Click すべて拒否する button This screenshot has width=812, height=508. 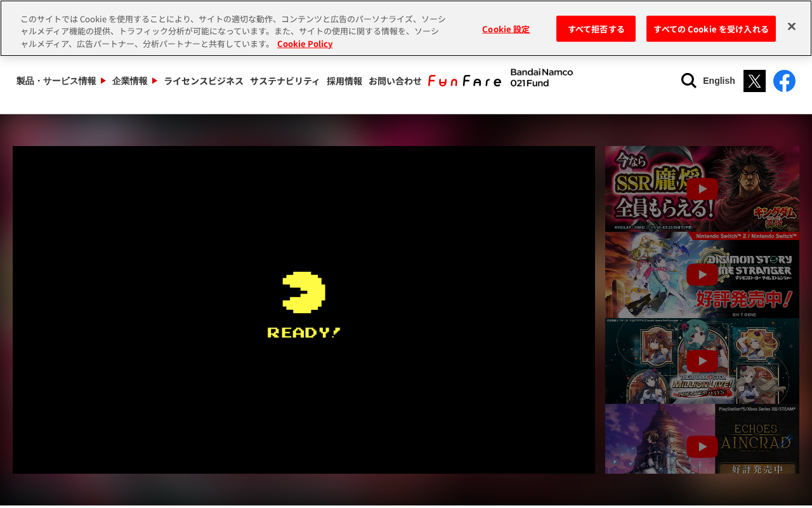596,29
